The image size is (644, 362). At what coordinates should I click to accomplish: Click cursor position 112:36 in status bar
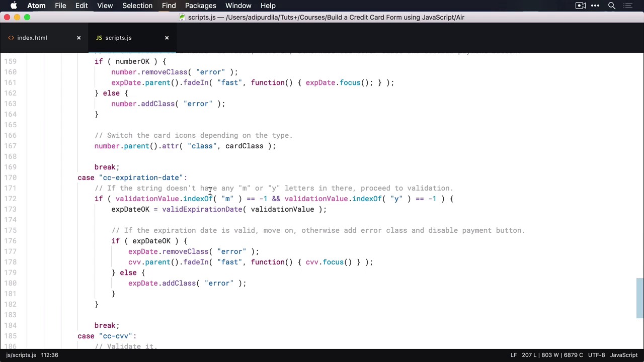click(x=49, y=355)
